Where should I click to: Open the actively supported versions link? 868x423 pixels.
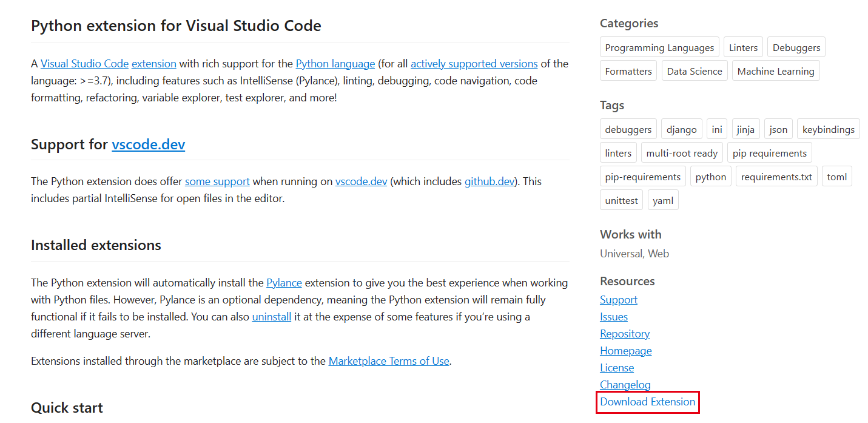474,64
